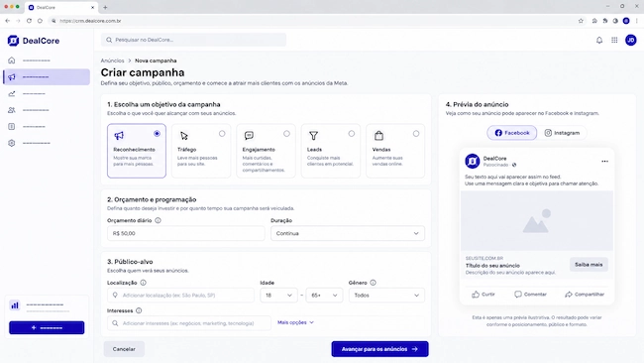
Task: Open the home icon in the sidebar
Action: click(12, 60)
